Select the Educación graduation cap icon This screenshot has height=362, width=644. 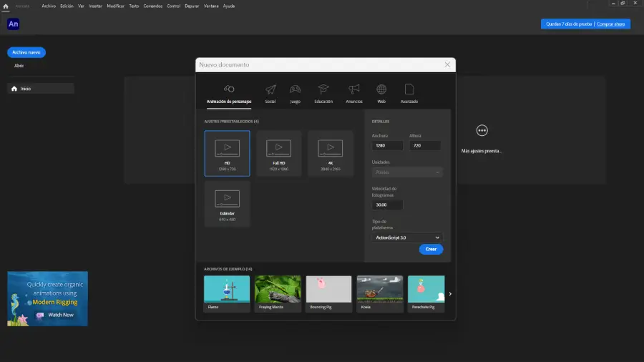323,89
